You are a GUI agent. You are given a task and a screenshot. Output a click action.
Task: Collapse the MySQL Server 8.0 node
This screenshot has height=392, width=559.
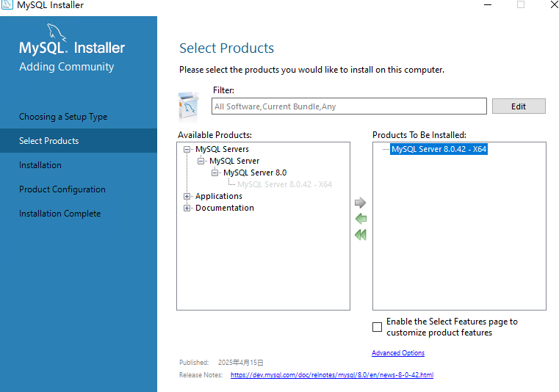(214, 173)
